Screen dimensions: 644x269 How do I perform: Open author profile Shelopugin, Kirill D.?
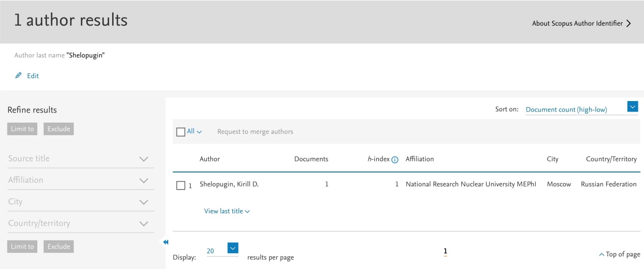[x=229, y=185]
